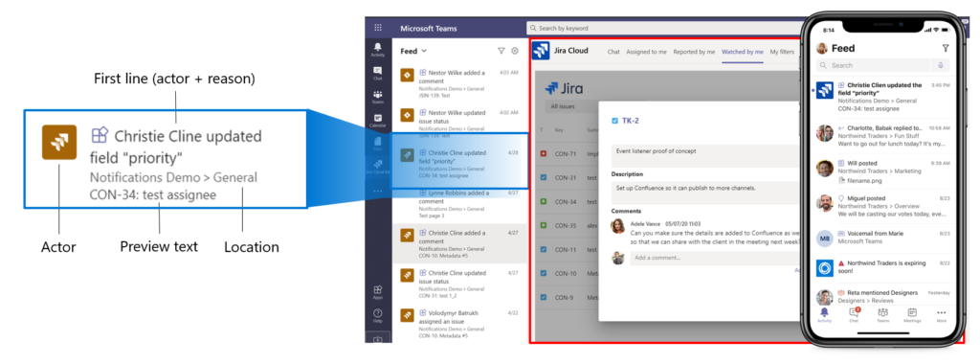Click the filter icon in the phone Feed header
980x364 pixels.
click(x=945, y=48)
